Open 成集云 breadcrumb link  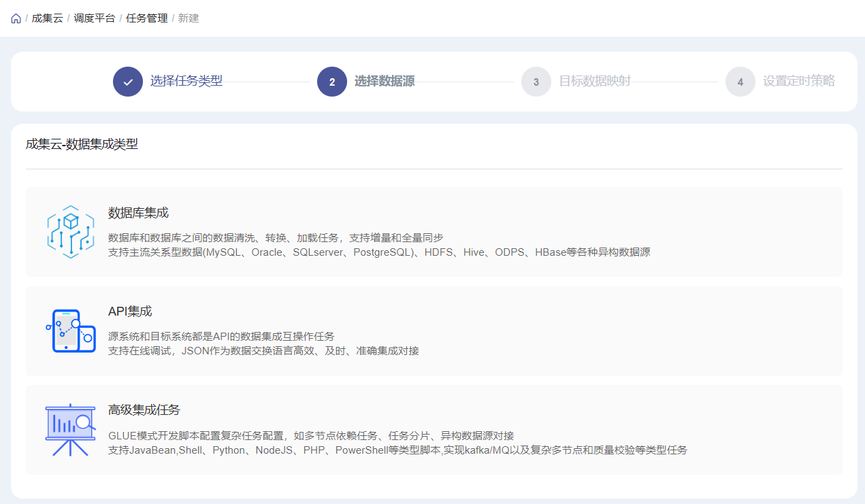pos(47,18)
